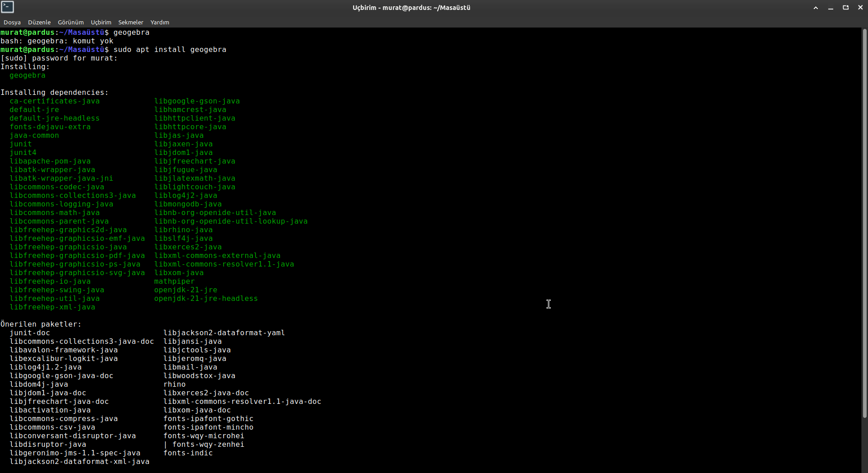Click the 'libfreehep-xml-java' package name
Viewport: 868px width, 473px height.
point(52,307)
